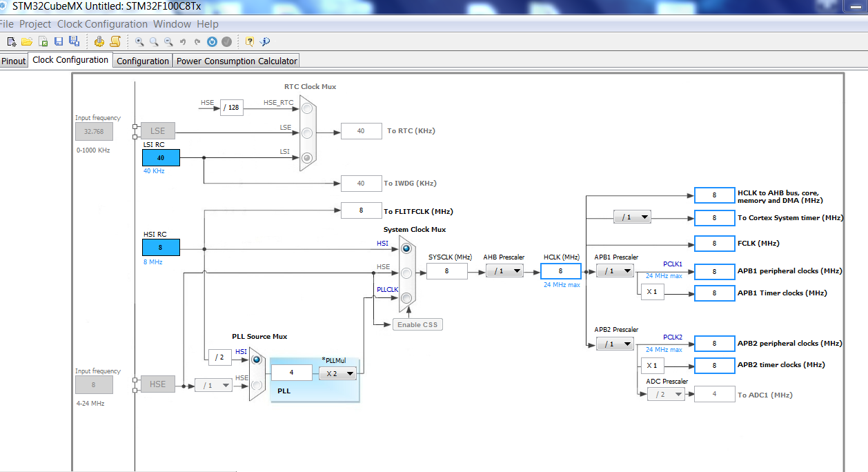Open the HSE input divider dropdown
This screenshot has width=868, height=472.
pyautogui.click(x=213, y=385)
